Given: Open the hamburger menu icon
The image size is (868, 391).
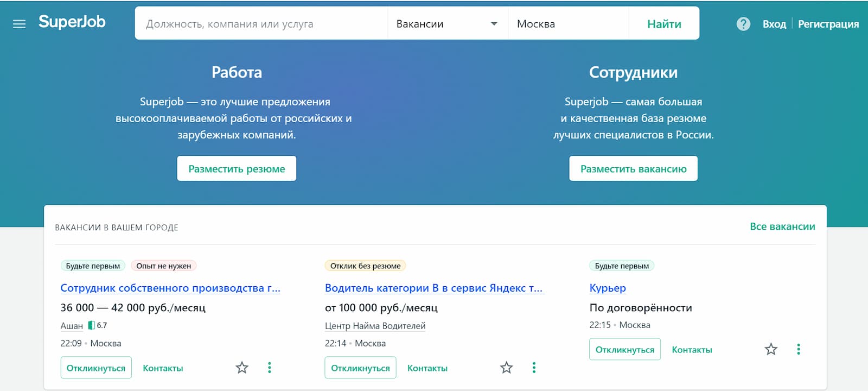Looking at the screenshot, I should 19,24.
